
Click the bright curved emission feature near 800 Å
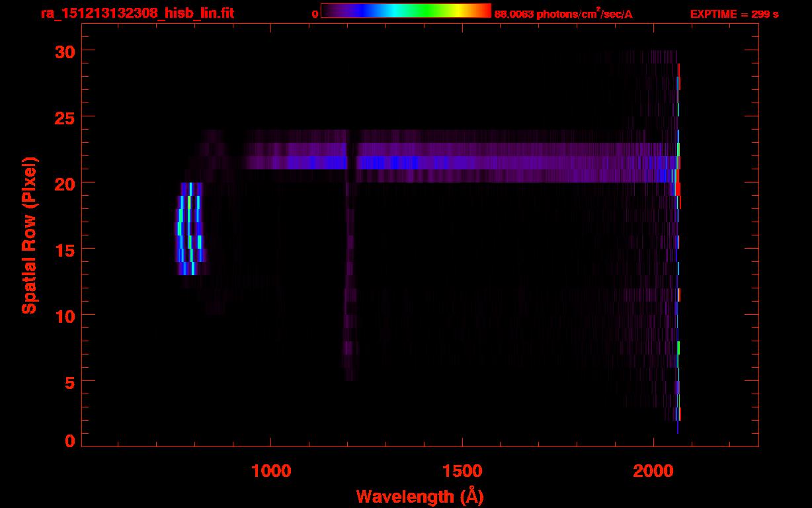[x=190, y=229]
